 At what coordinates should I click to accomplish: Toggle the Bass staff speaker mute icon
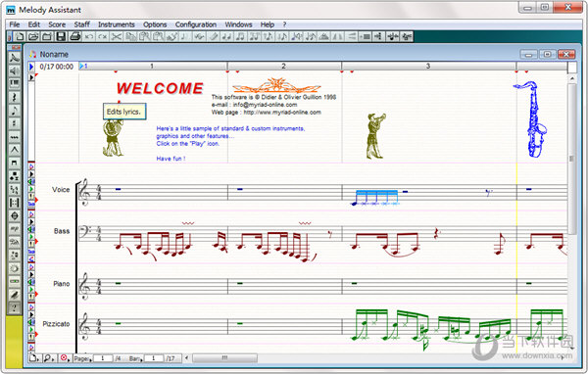tap(31, 229)
